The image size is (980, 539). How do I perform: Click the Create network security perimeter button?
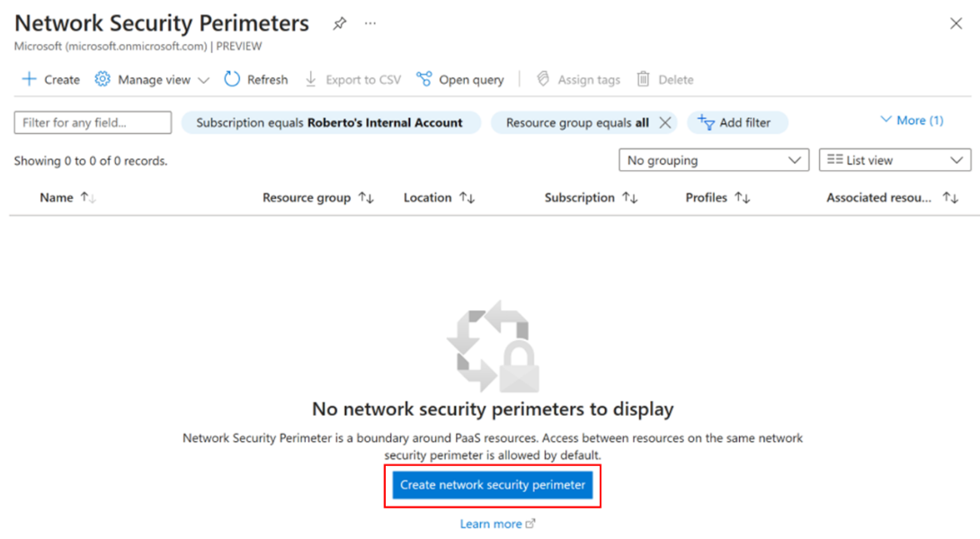click(493, 485)
